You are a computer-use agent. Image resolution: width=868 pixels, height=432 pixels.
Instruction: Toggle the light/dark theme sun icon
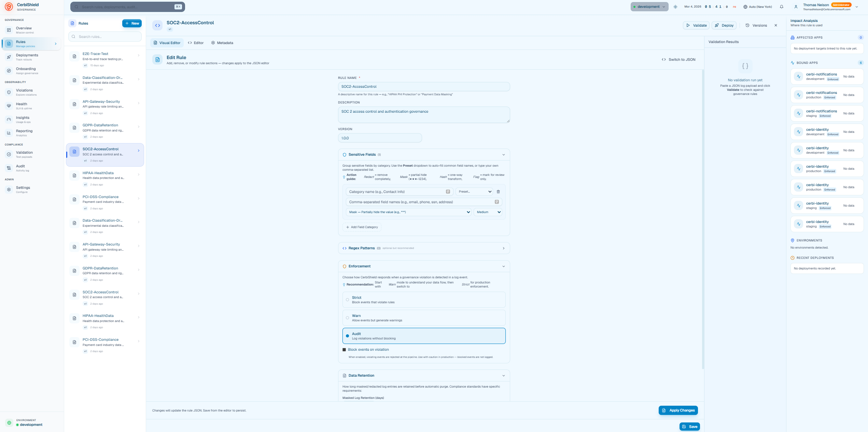[675, 7]
